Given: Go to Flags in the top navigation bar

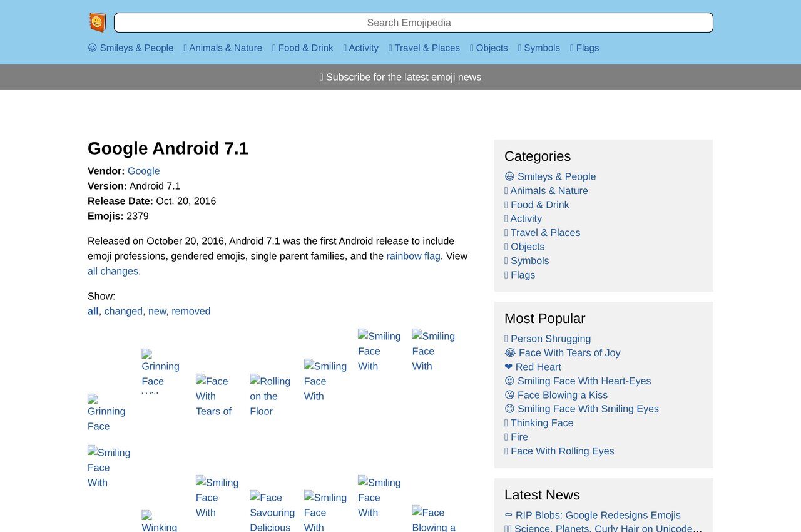Looking at the screenshot, I should pos(584,48).
